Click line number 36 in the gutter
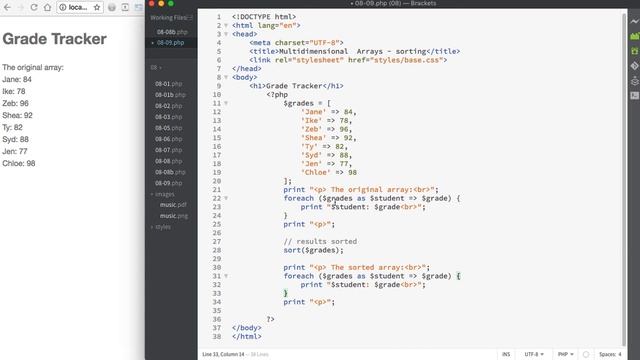 coord(217,319)
